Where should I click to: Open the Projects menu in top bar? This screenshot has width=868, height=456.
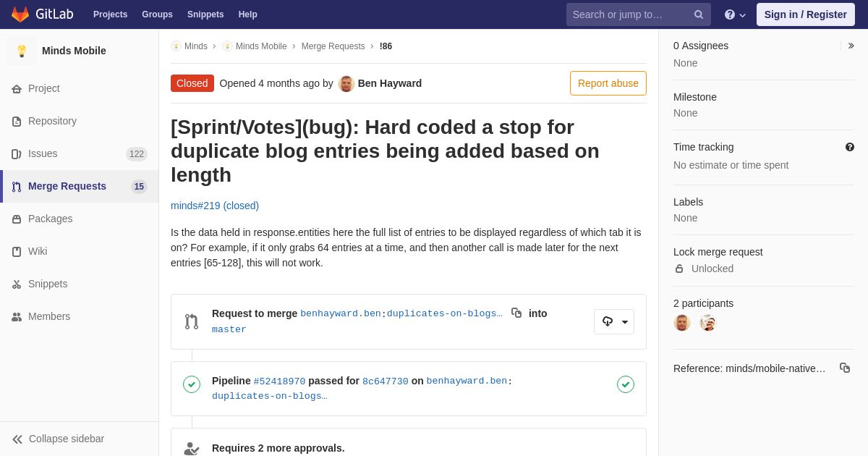[x=110, y=14]
